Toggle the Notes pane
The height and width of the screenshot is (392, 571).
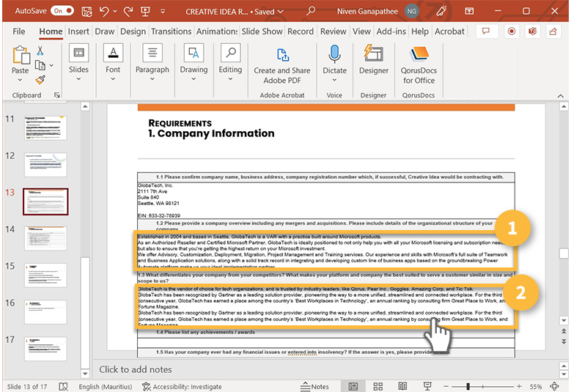click(315, 386)
